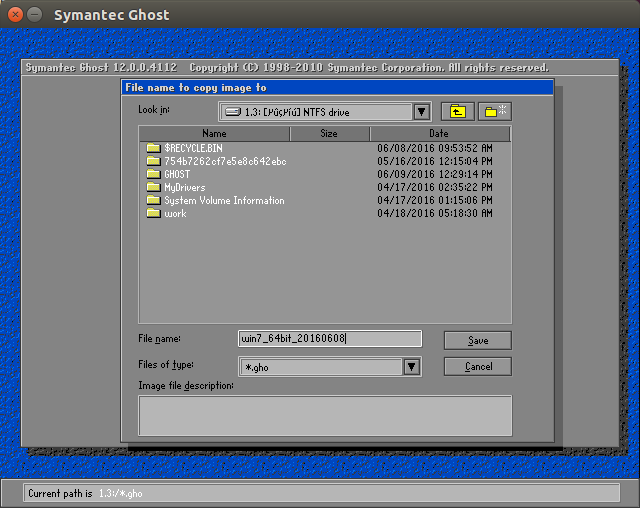Click the date 05/16/2016 12:15:04 PM
Image resolution: width=640 pixels, height=508 pixels.
click(435, 161)
